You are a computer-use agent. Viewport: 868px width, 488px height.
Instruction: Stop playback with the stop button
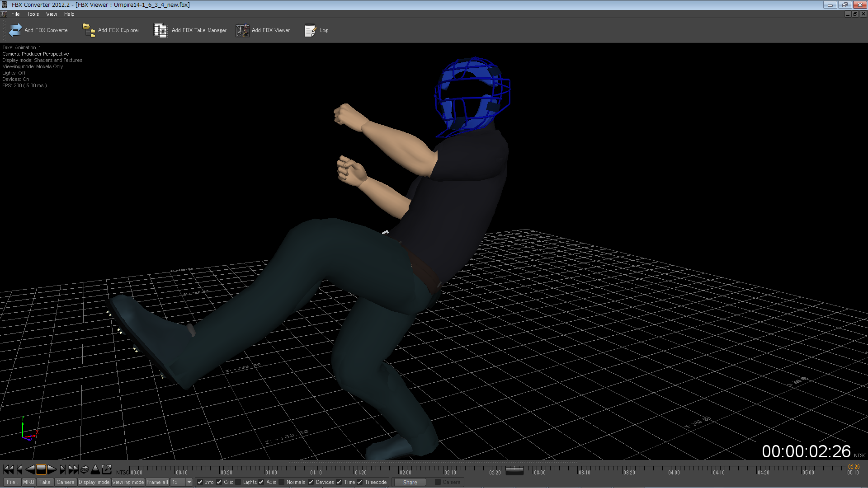pyautogui.click(x=41, y=469)
